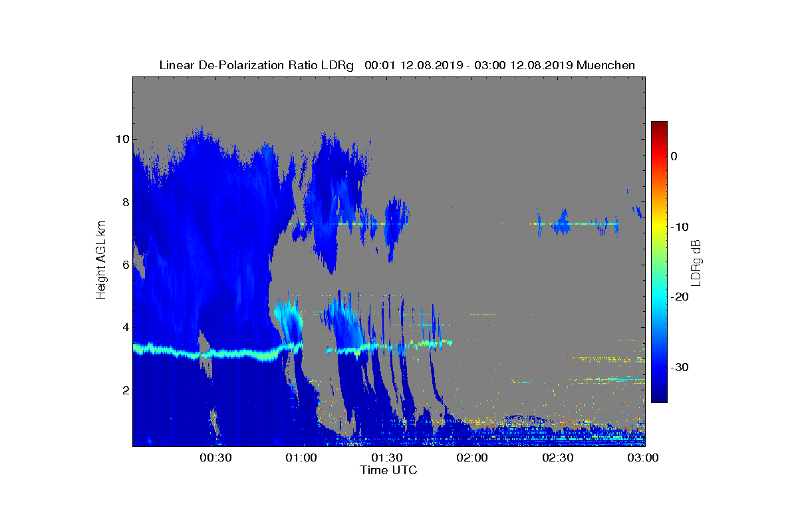Viewport: 798px width, 532px height.
Task: Click the 00:30 time tick label
Action: coord(215,458)
